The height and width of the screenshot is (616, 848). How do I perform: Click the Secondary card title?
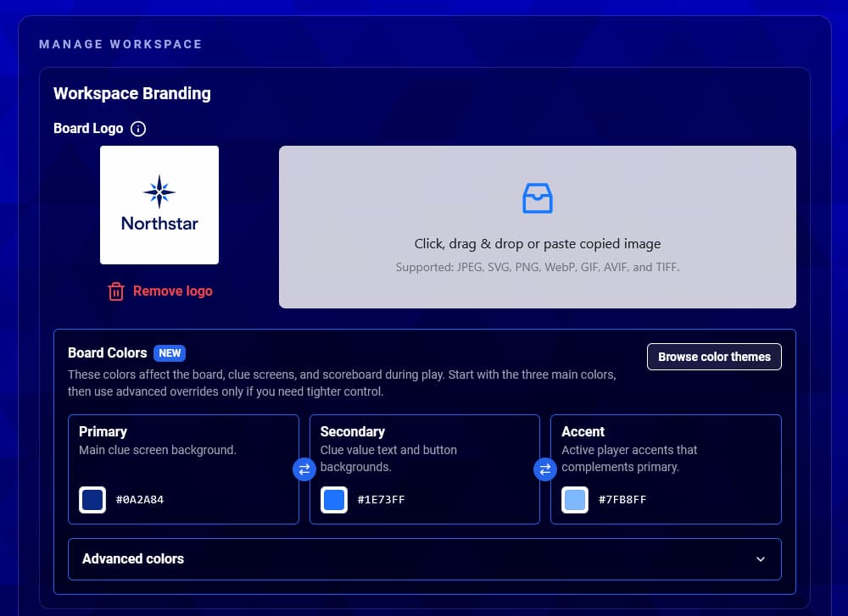pyautogui.click(x=352, y=432)
